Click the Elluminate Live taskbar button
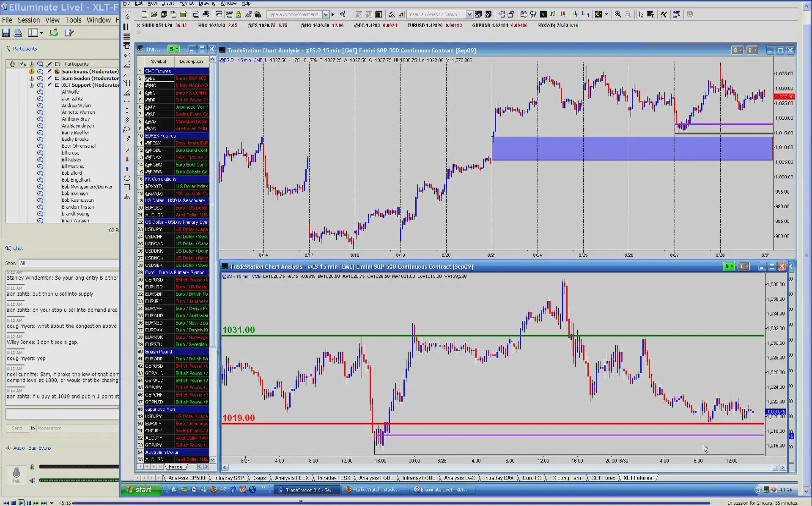This screenshot has width=812, height=506. [442, 489]
